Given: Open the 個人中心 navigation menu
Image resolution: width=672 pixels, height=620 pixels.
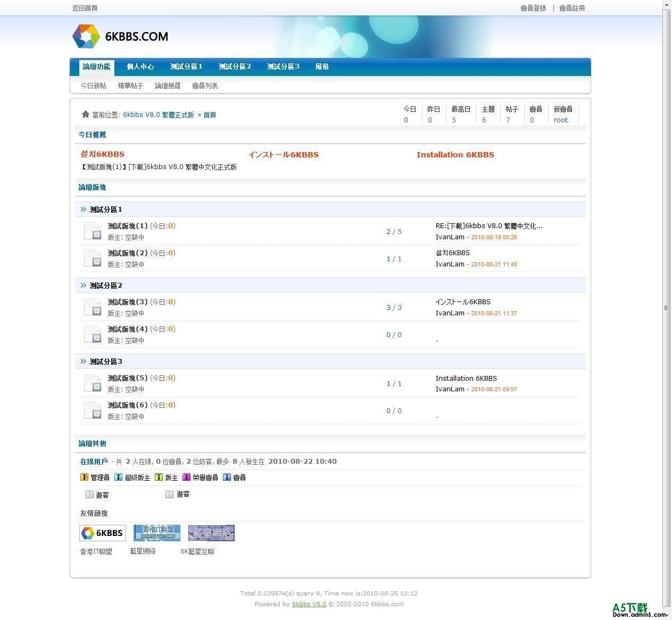Looking at the screenshot, I should tap(140, 67).
